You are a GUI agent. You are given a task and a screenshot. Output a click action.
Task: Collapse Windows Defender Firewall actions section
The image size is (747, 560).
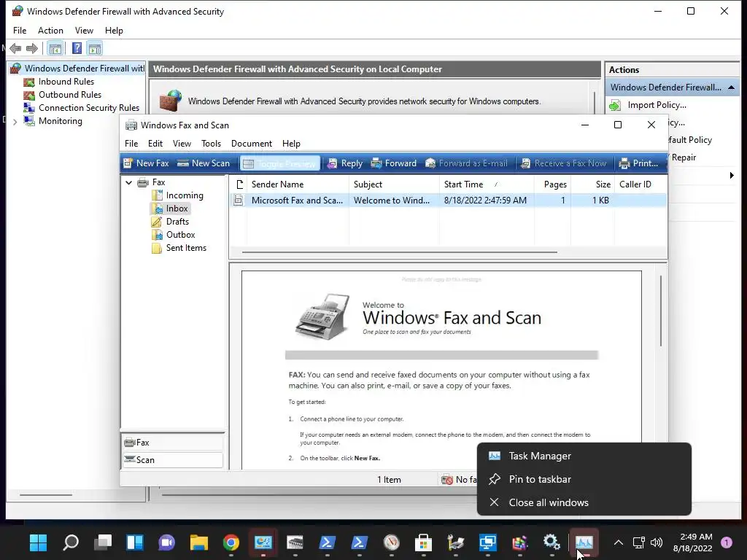pos(731,87)
